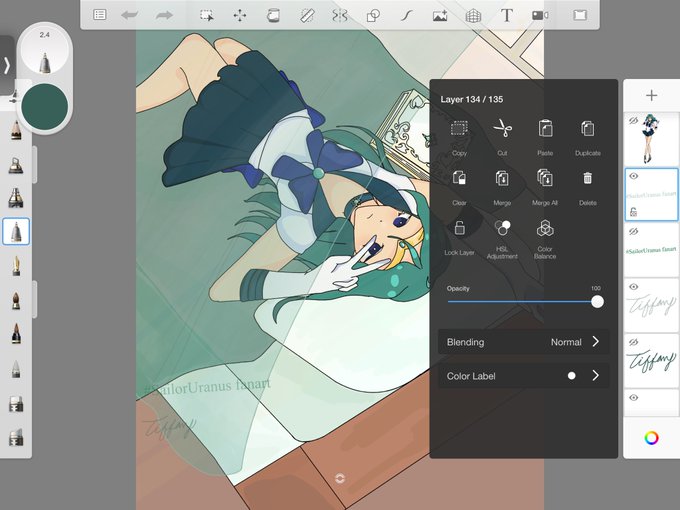The height and width of the screenshot is (510, 680).
Task: Hide the selected faint SailorUranus fanart layer
Action: pos(634,176)
